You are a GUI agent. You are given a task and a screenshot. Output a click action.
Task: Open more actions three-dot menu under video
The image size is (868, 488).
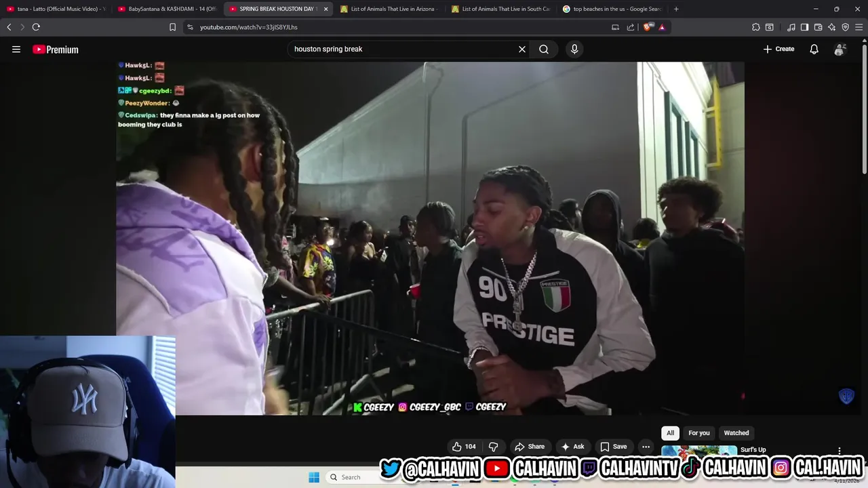click(x=646, y=447)
